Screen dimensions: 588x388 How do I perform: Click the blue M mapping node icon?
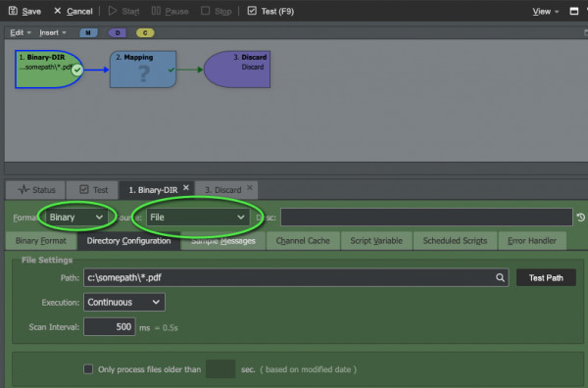point(88,33)
